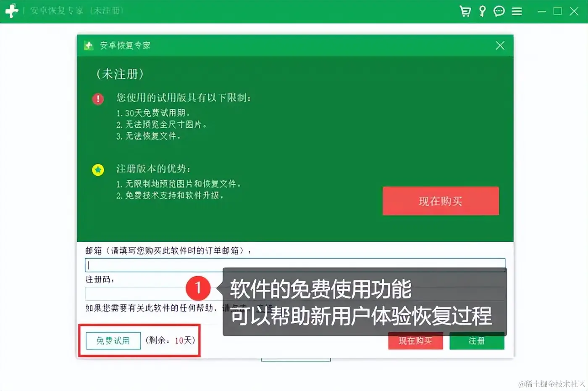Click the large red 现在购买 button
Viewport: 588px width, 391px height.
point(441,201)
